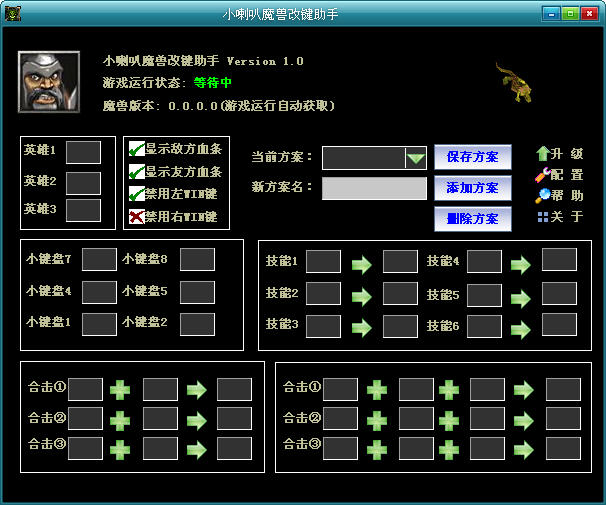Click left panel 合击③ plus icon

click(x=120, y=450)
